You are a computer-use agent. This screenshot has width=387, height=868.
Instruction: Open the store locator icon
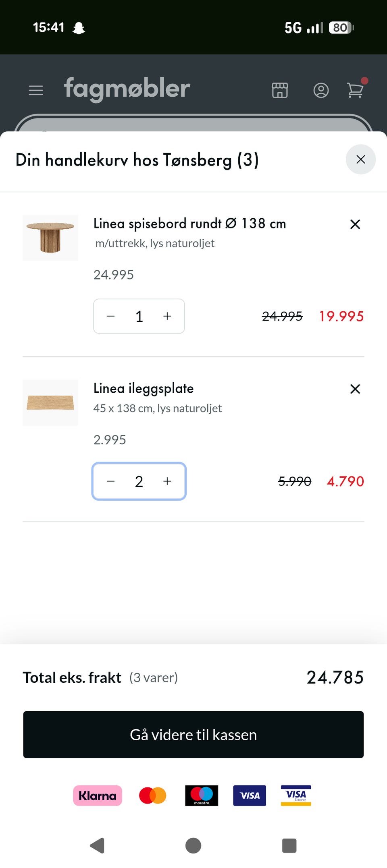coord(280,90)
